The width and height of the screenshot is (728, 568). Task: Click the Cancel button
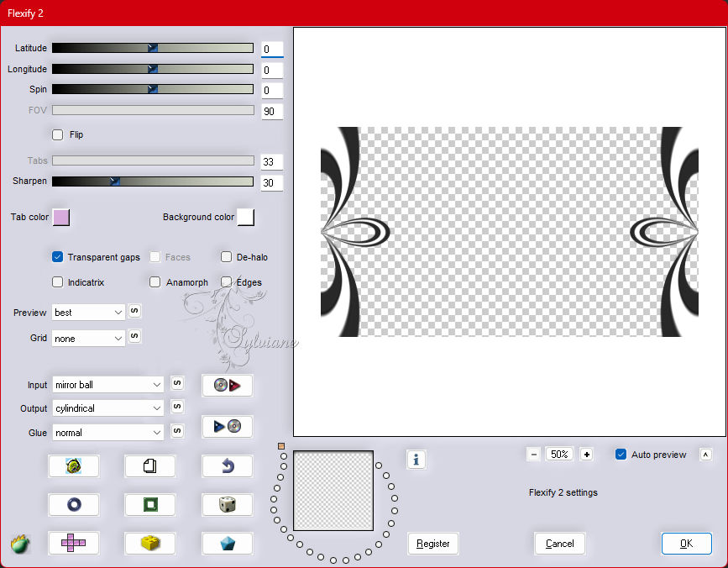(x=559, y=544)
